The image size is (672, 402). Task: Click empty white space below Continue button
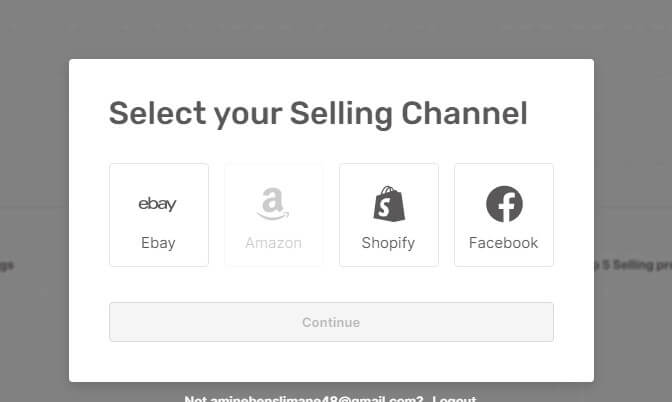tap(331, 362)
